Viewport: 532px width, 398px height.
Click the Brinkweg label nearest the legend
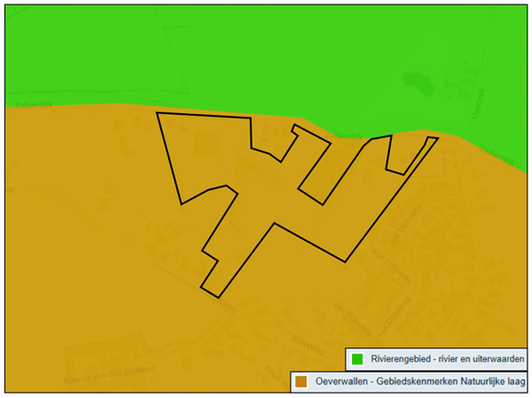[x=308, y=345]
